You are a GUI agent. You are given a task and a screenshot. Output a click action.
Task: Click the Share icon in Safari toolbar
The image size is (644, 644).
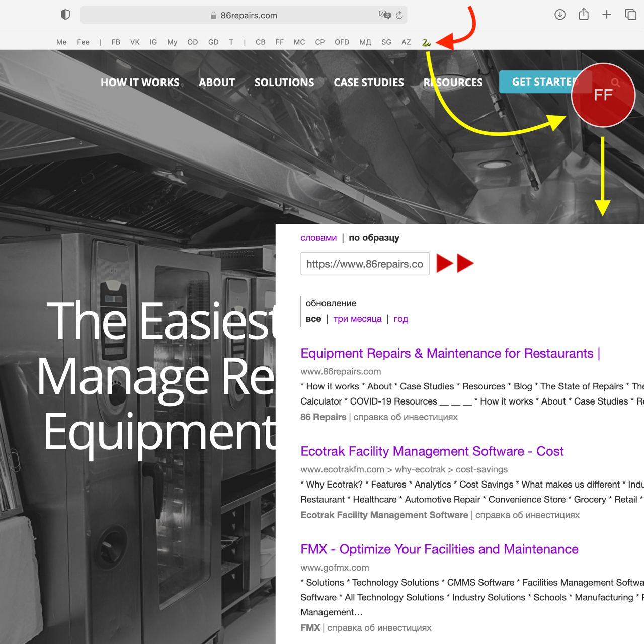(x=584, y=14)
